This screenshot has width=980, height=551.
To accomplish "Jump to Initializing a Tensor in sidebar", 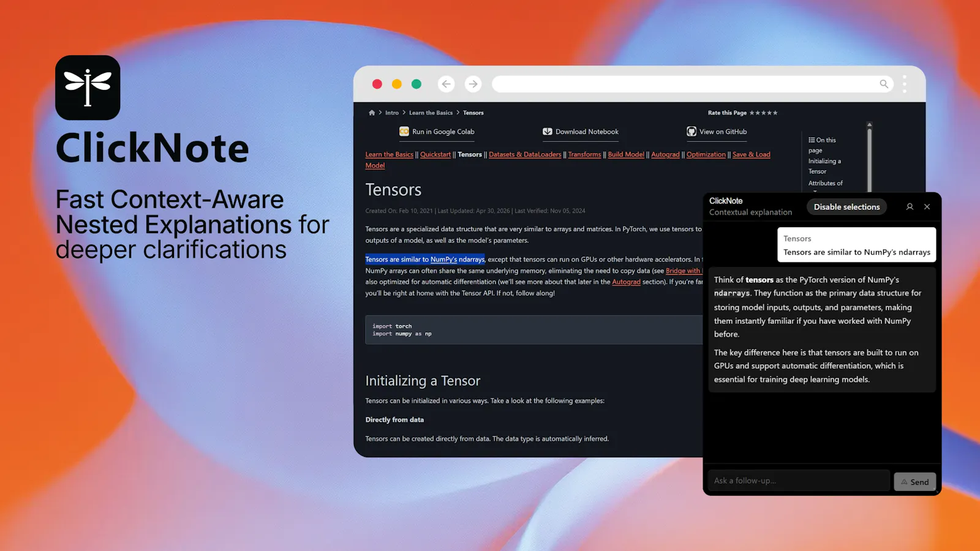I will coord(824,166).
